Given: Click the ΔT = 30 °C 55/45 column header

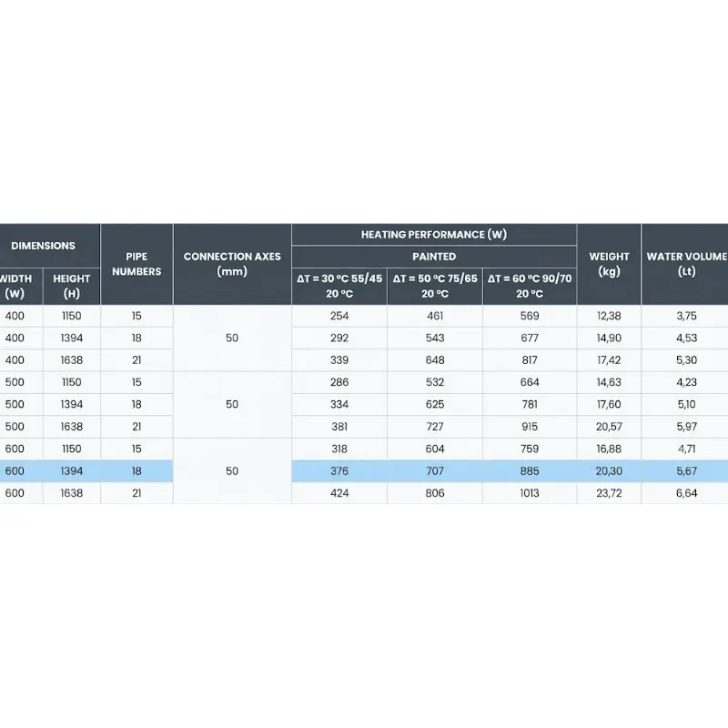Looking at the screenshot, I should pos(339,286).
